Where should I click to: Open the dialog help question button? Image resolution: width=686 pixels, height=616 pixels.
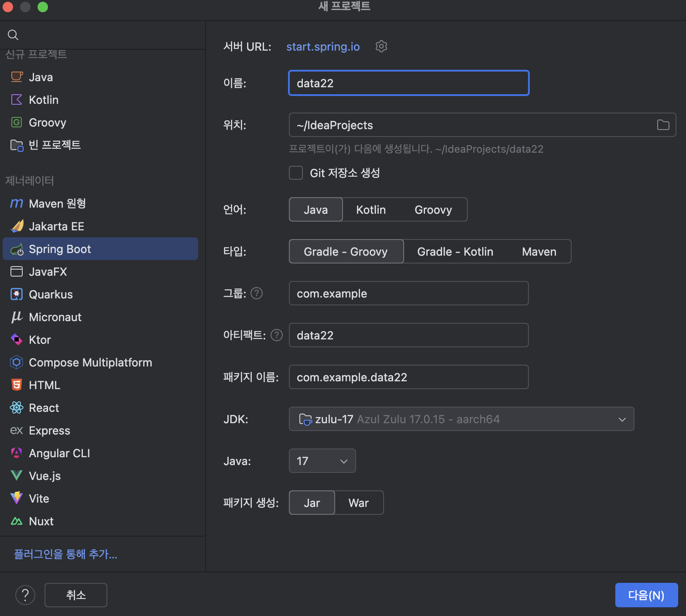25,595
